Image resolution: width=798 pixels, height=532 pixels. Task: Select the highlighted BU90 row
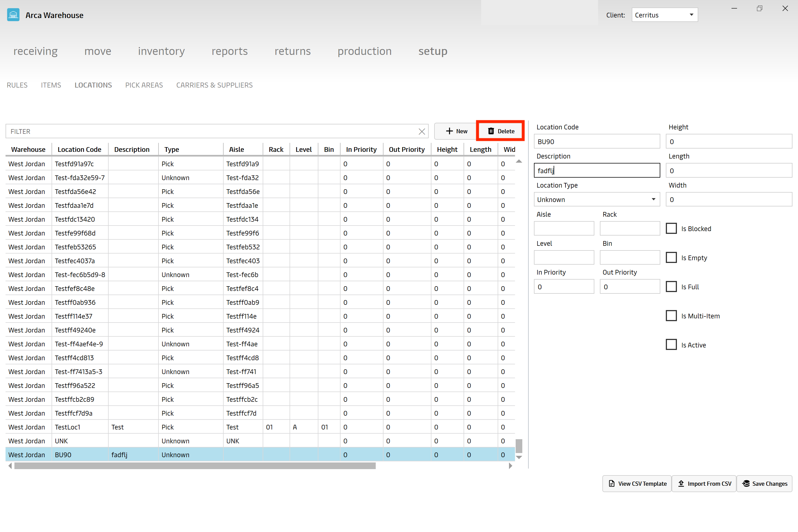[260, 455]
